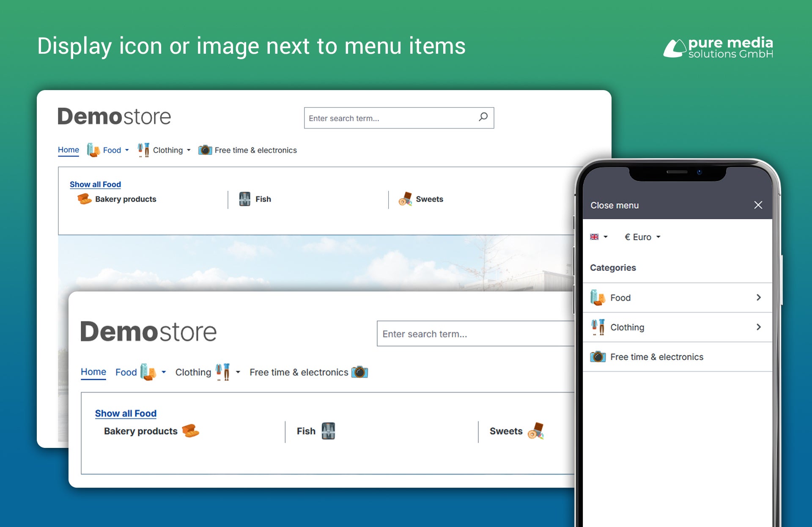Click the Clothing icon in mobile categories list
This screenshot has height=527, width=812.
coord(598,327)
